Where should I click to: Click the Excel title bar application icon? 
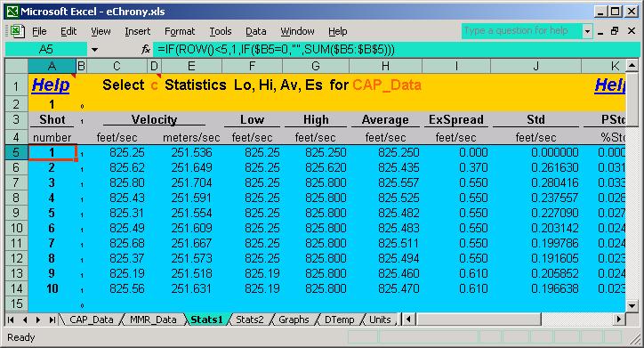(x=12, y=11)
